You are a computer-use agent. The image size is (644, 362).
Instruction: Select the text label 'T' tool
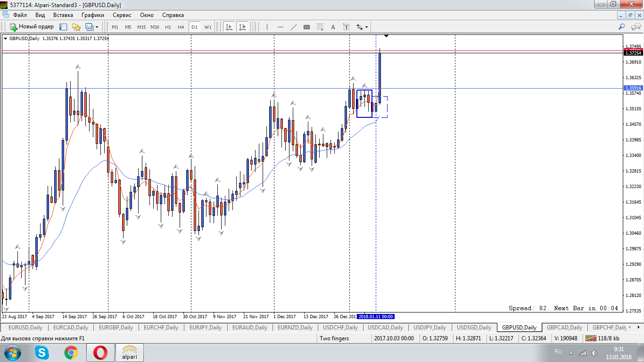coord(346,27)
